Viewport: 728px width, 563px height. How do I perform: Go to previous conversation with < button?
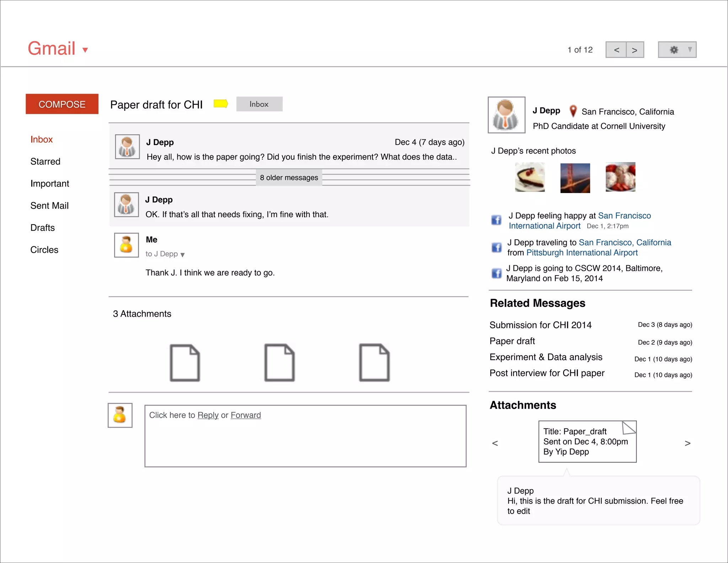coord(616,50)
